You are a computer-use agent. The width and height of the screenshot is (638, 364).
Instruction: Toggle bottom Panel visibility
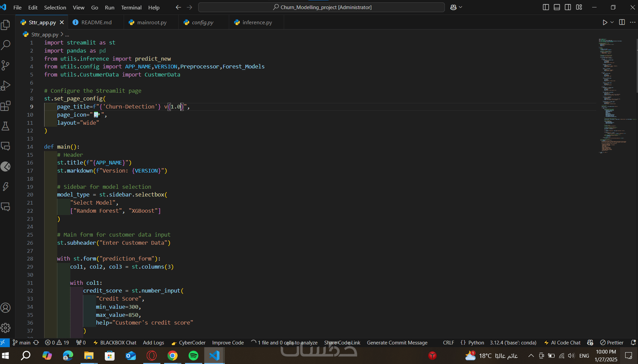tap(557, 7)
